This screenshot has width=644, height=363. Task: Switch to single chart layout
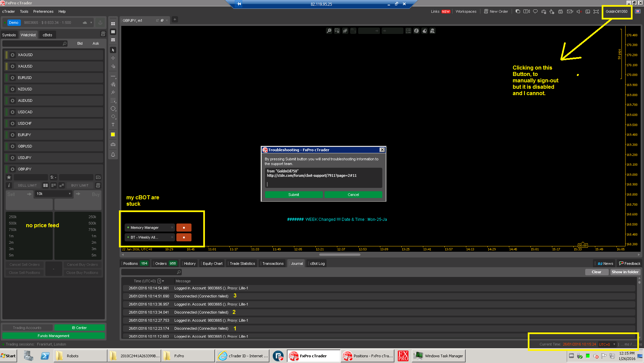tap(113, 32)
